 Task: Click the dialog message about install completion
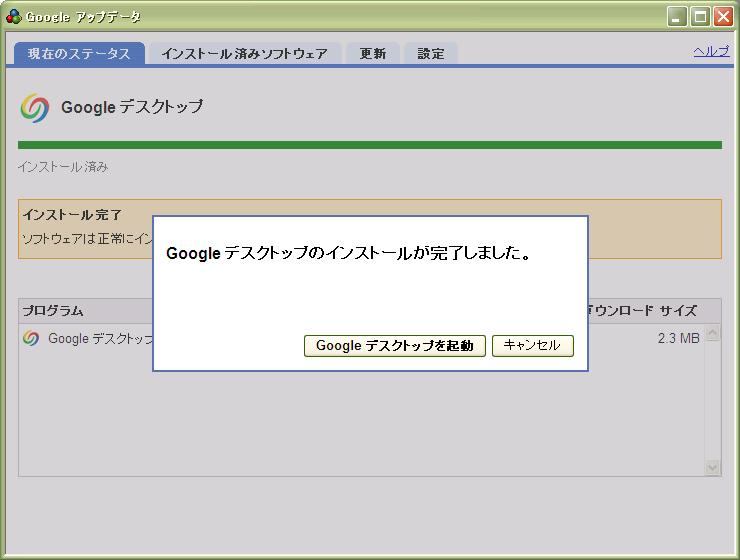click(349, 253)
